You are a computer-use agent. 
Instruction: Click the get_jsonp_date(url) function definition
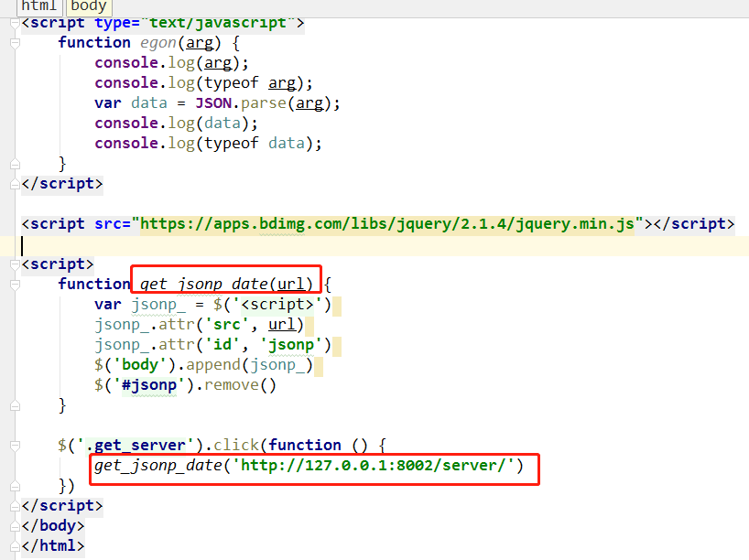coord(226,285)
